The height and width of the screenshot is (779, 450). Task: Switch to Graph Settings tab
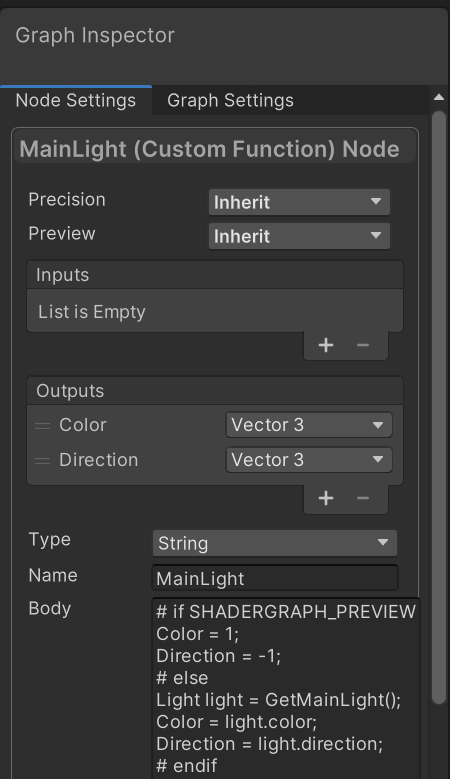(230, 100)
